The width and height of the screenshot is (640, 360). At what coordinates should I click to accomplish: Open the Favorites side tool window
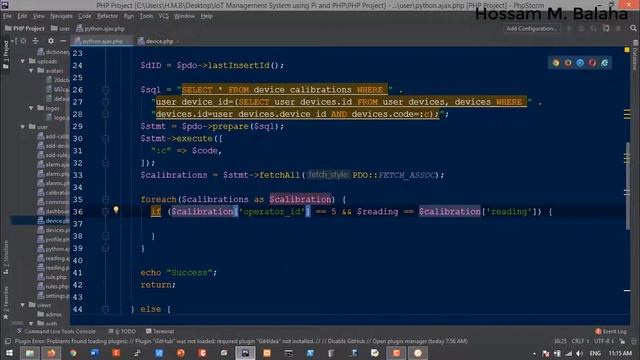click(x=6, y=302)
